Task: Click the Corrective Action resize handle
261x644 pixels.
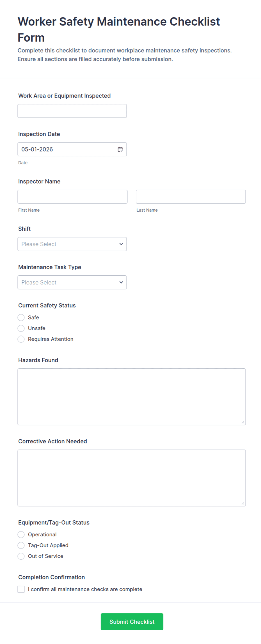Action: click(x=243, y=503)
